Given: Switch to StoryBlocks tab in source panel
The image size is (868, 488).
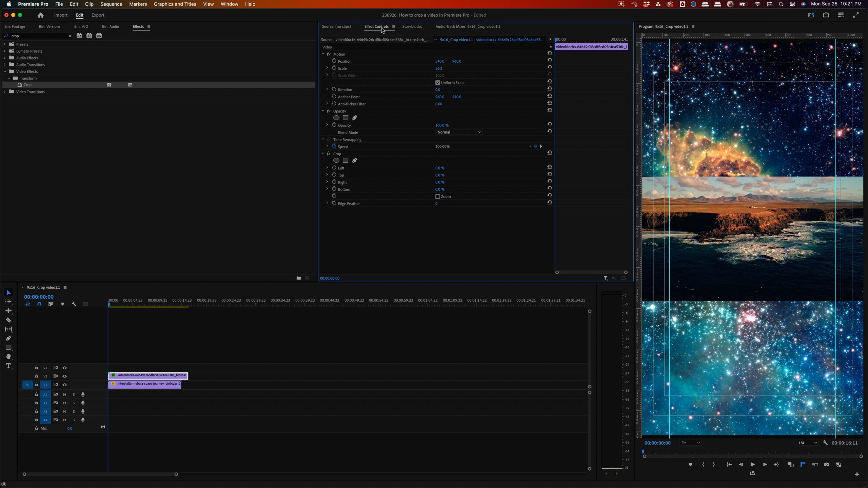Looking at the screenshot, I should [x=412, y=26].
